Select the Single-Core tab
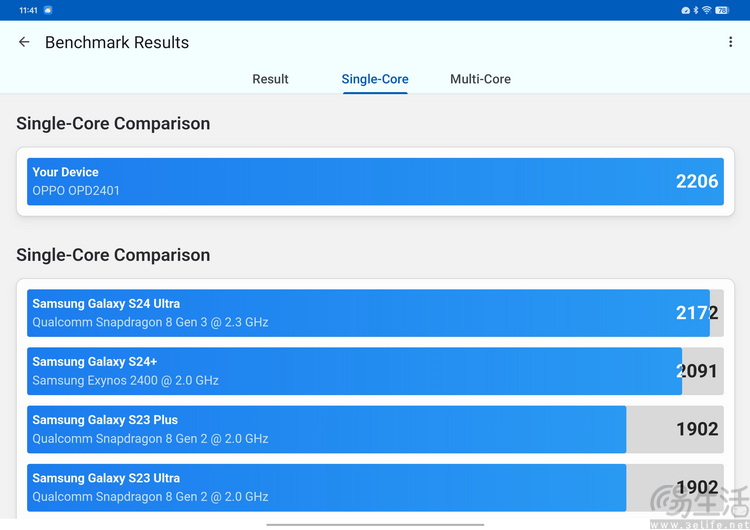 pyautogui.click(x=375, y=79)
